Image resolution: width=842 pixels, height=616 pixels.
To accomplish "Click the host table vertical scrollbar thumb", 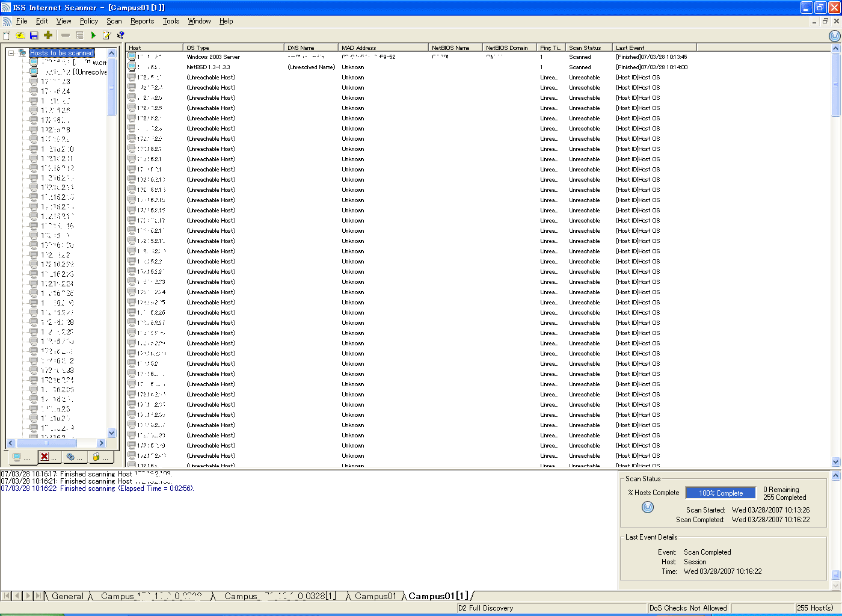I will point(835,85).
